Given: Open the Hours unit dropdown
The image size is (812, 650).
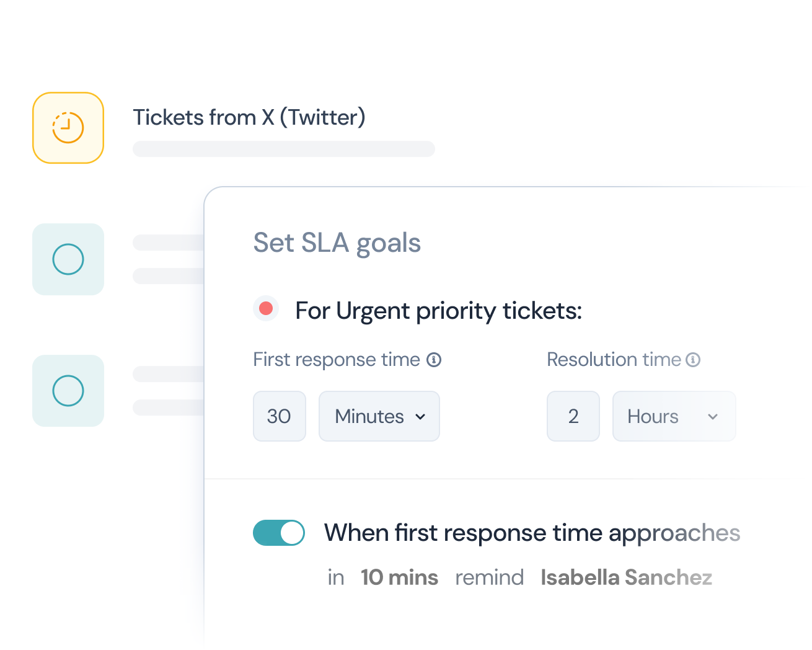Looking at the screenshot, I should coord(674,416).
